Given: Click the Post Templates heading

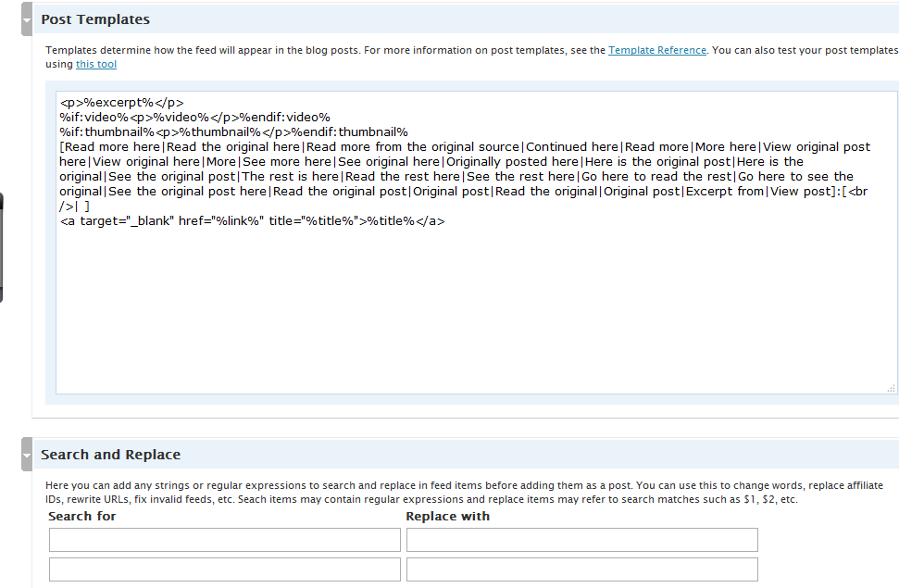Looking at the screenshot, I should (x=95, y=19).
